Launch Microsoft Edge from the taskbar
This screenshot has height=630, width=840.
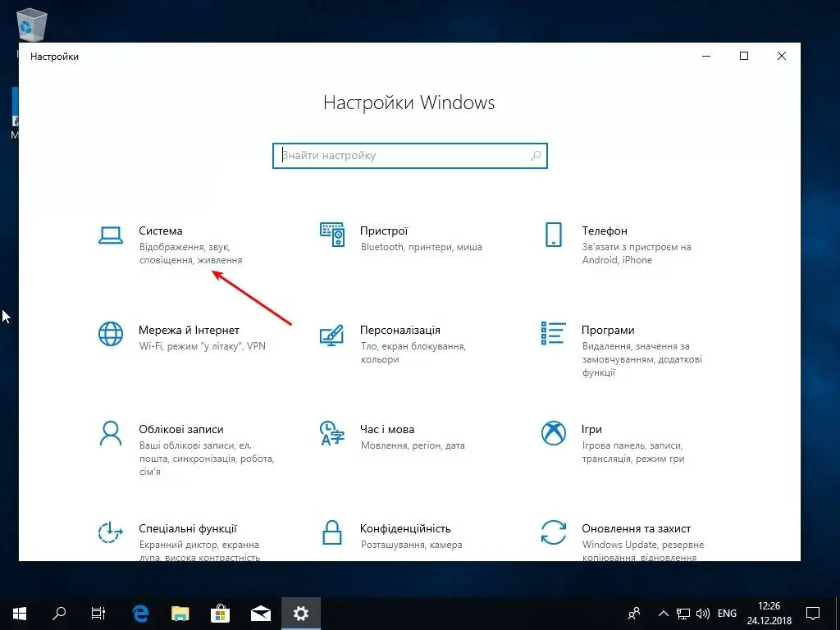[140, 614]
